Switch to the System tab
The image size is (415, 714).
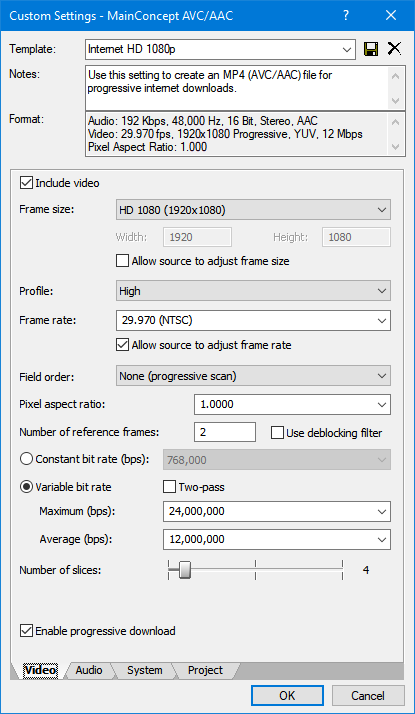click(144, 670)
